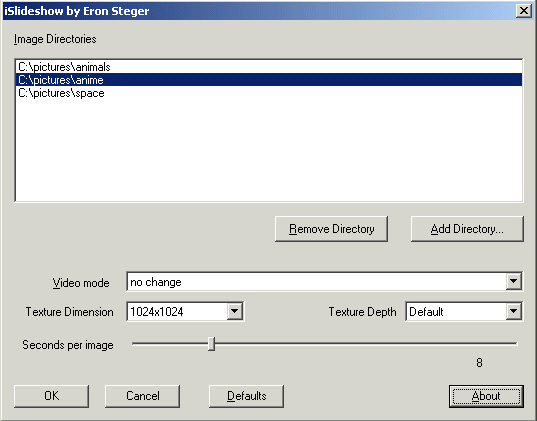This screenshot has height=421, width=537.
Task: Expand the Texture Dimension dropdown arrow
Action: [235, 311]
